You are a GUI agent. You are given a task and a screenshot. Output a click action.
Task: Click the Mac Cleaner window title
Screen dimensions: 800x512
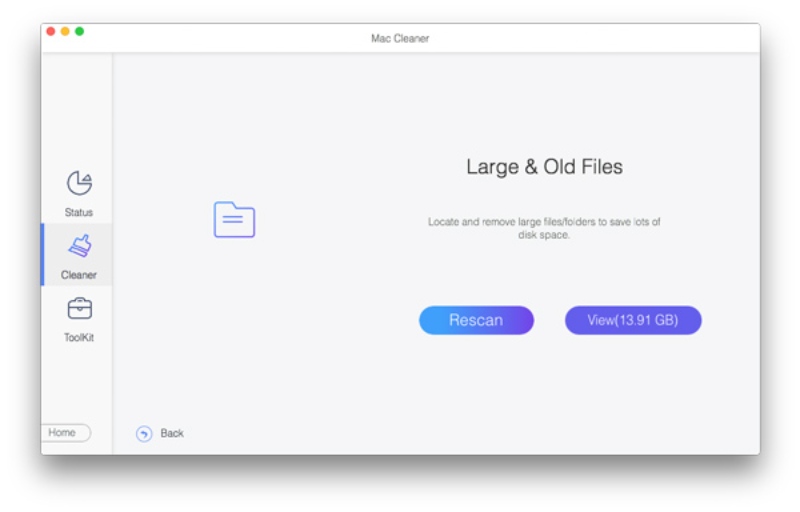400,38
